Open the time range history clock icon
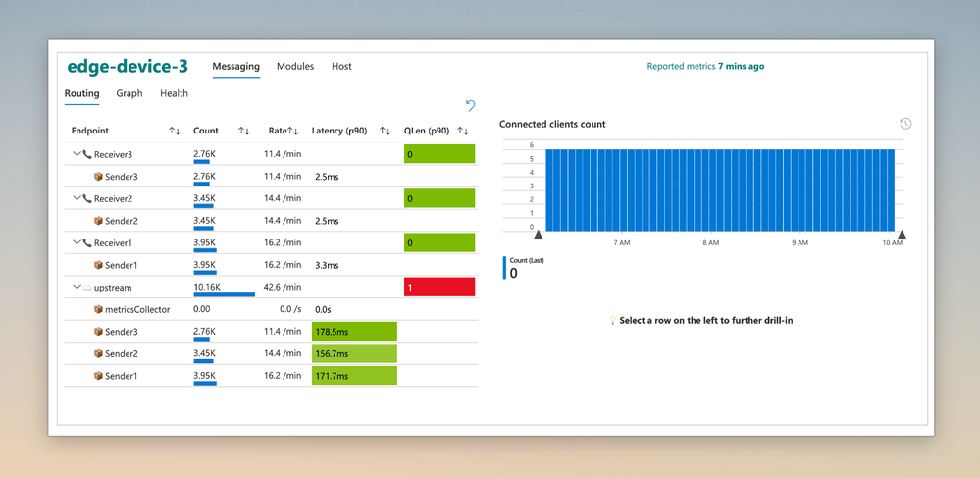Viewport: 980px width, 478px height. click(905, 124)
